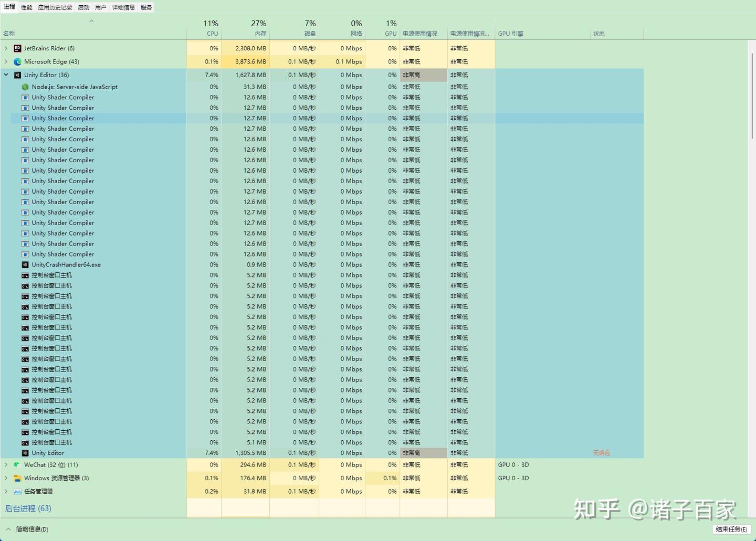Click the JetBrains Rider app icon
This screenshot has height=541, width=756.
(x=17, y=48)
